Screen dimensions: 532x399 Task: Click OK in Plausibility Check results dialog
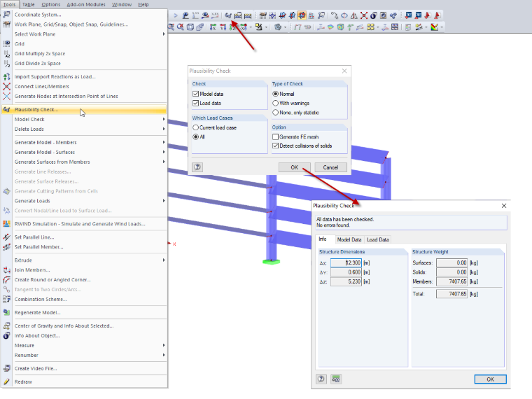tap(491, 379)
